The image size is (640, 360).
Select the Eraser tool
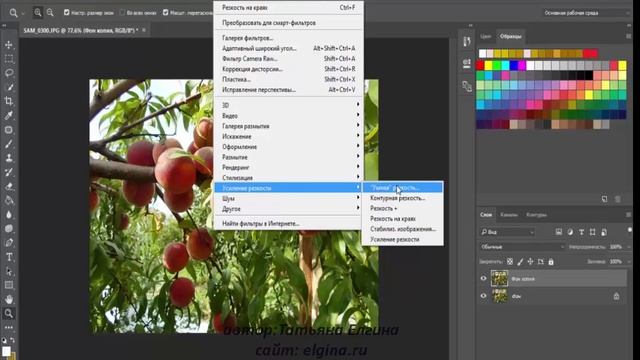tap(9, 186)
